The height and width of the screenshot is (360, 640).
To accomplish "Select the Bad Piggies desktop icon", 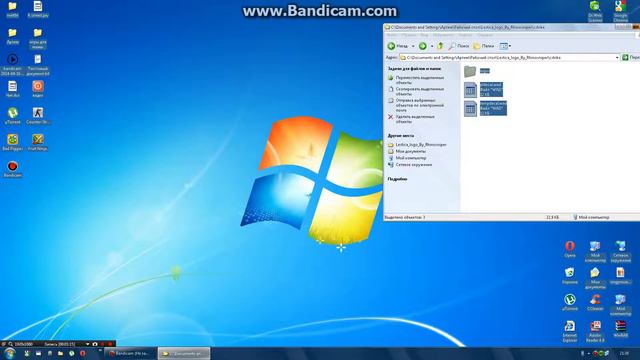I will pyautogui.click(x=13, y=142).
